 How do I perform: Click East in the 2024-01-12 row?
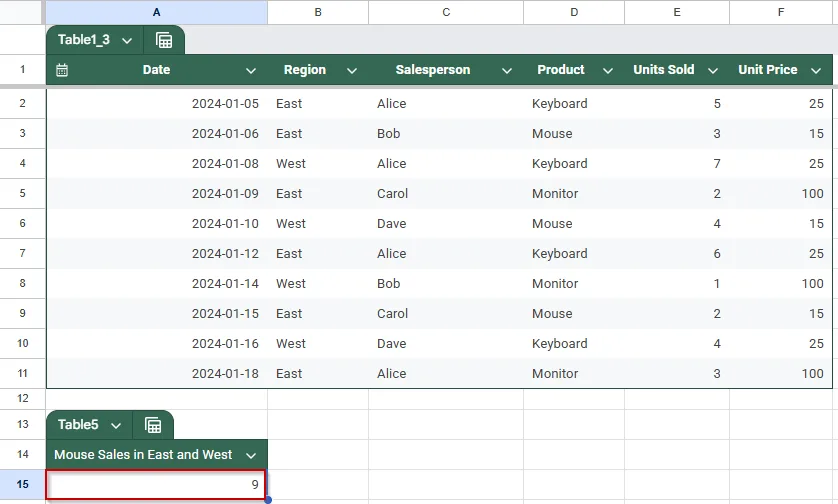(289, 253)
